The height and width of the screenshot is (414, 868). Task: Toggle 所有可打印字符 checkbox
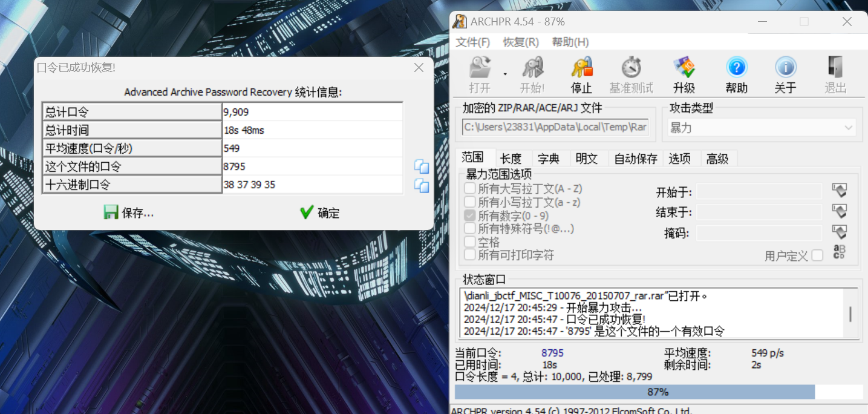tap(469, 255)
